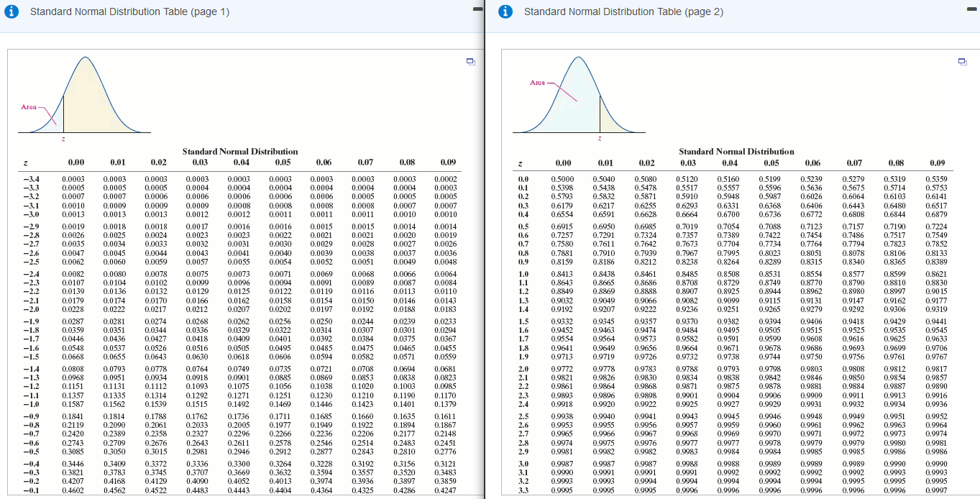This screenshot has height=499, width=980.
Task: Minimize the page 1 table panel
Action: [x=477, y=10]
